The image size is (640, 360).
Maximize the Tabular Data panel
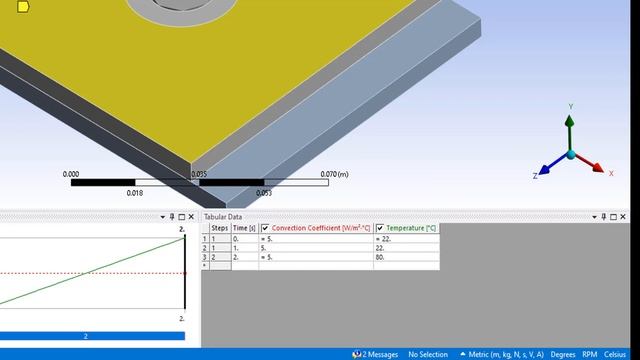[x=613, y=217]
